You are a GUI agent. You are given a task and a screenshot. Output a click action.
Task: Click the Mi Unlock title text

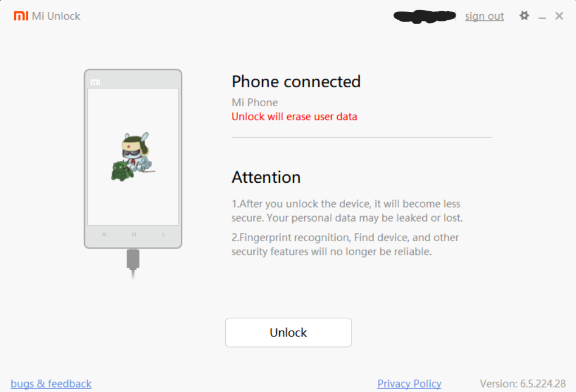[56, 16]
